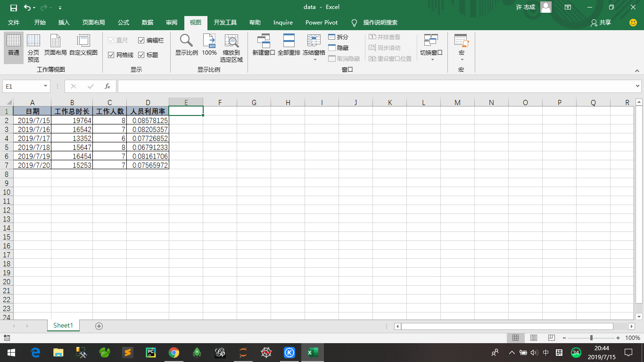Open the Developer (开发工具) tab
The width and height of the screenshot is (644, 362).
[225, 23]
